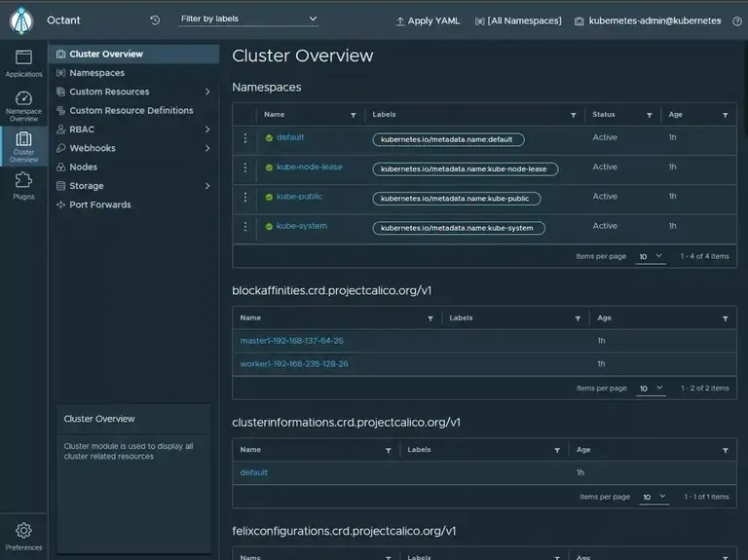748x560 pixels.
Task: Expand Custom Resources in the navigation
Action: coord(207,92)
